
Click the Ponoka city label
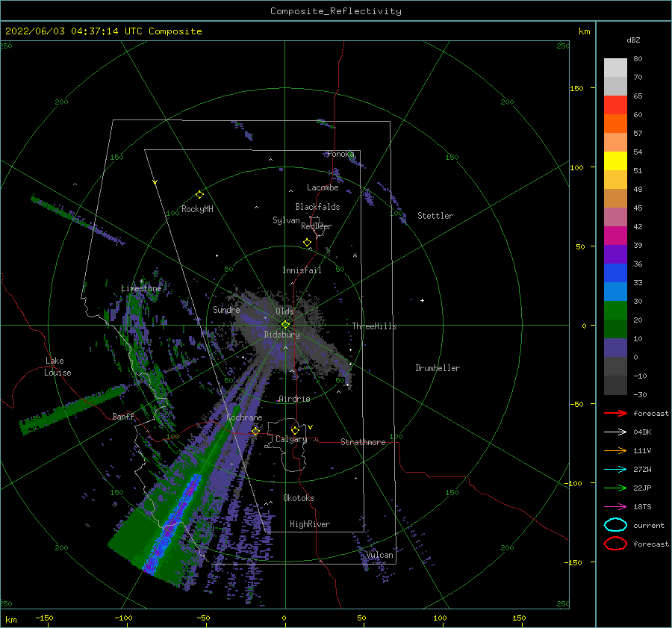pos(340,154)
